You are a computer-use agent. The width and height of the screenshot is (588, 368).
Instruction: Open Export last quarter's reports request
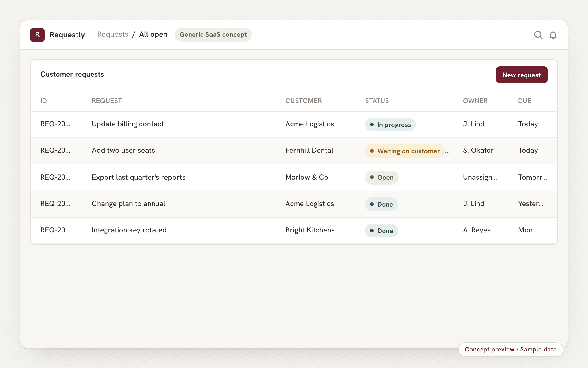138,177
